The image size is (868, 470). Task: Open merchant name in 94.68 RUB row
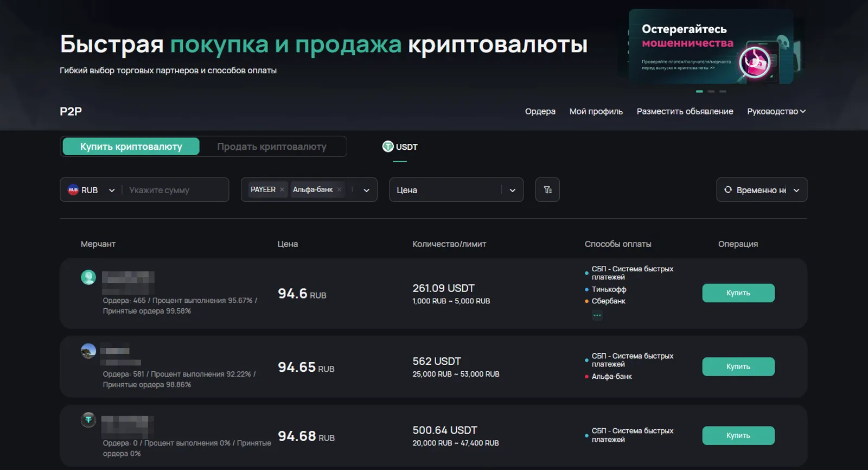click(x=127, y=427)
